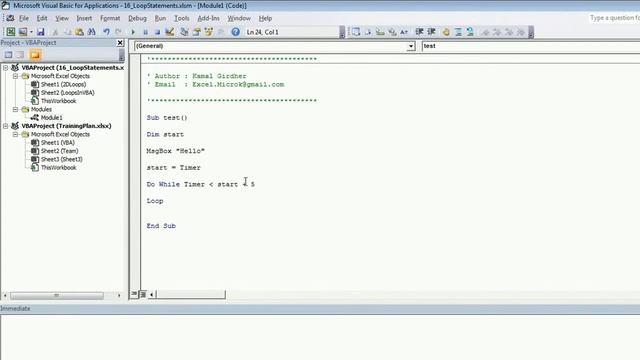This screenshot has width=640, height=360.
Task: Select Sheet1 (VBA) in tree
Action: [x=58, y=143]
